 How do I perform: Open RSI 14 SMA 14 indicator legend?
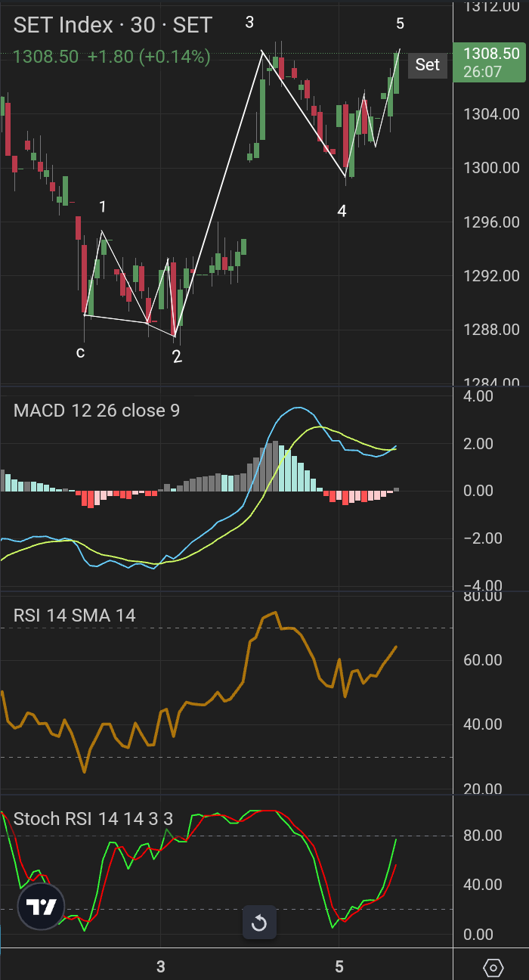[x=75, y=616]
